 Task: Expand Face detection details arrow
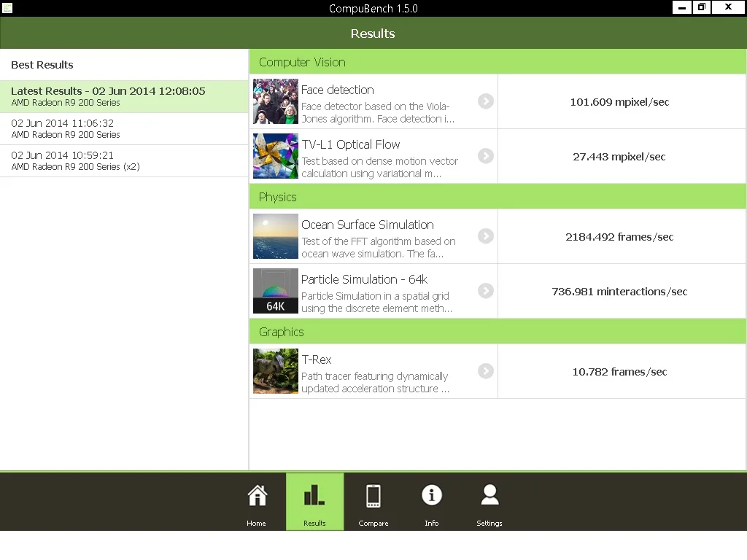[485, 101]
